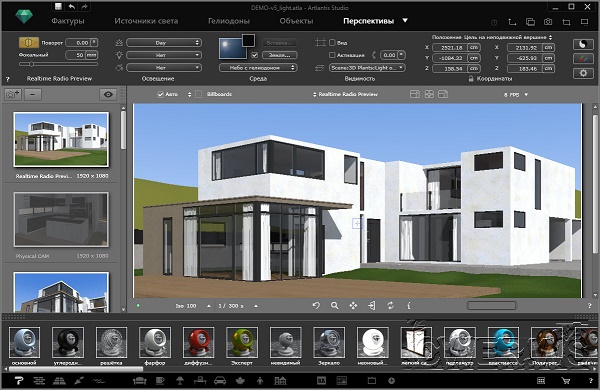The image size is (600, 390).
Task: Select the фарфор porcelain material sphere
Action: point(155,343)
